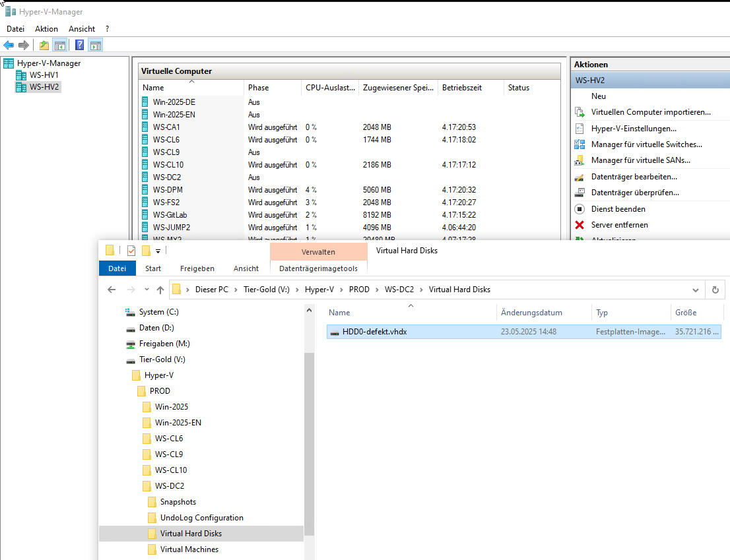This screenshot has height=560, width=730.
Task: Click the Explorer navigation pane scroll-up arrow
Action: tap(309, 310)
